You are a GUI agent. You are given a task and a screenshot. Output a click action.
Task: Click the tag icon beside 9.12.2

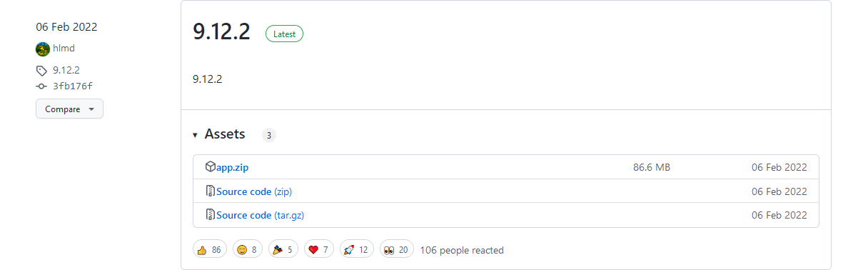coord(41,70)
